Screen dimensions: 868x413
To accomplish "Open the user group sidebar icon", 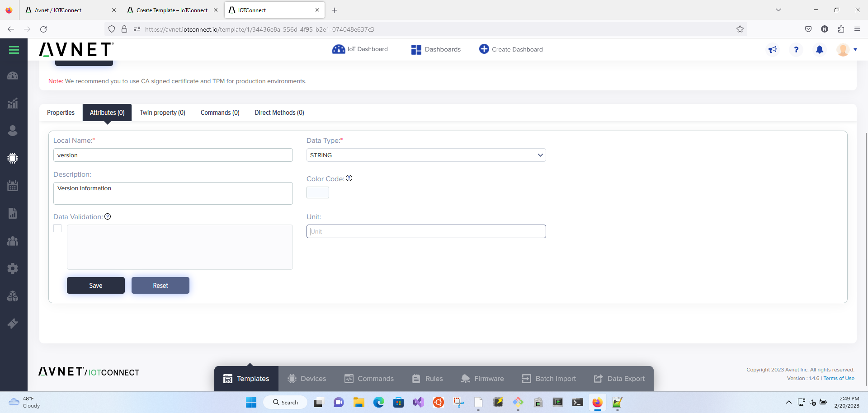I will [13, 241].
